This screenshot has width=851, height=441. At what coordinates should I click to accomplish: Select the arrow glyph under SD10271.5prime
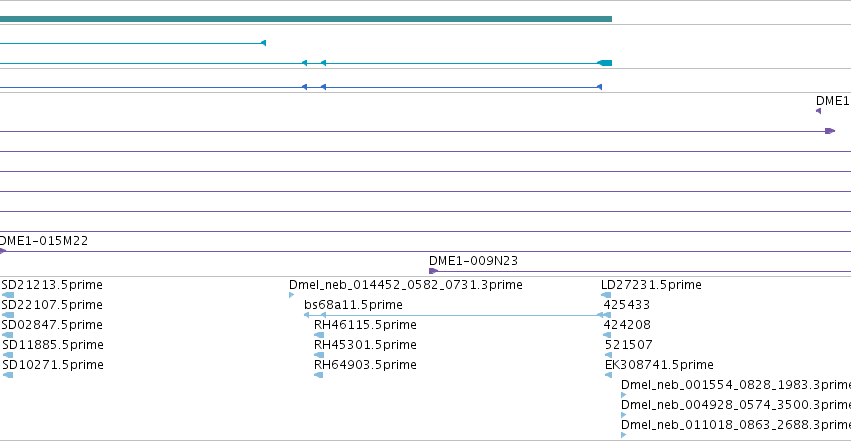pos(8,375)
